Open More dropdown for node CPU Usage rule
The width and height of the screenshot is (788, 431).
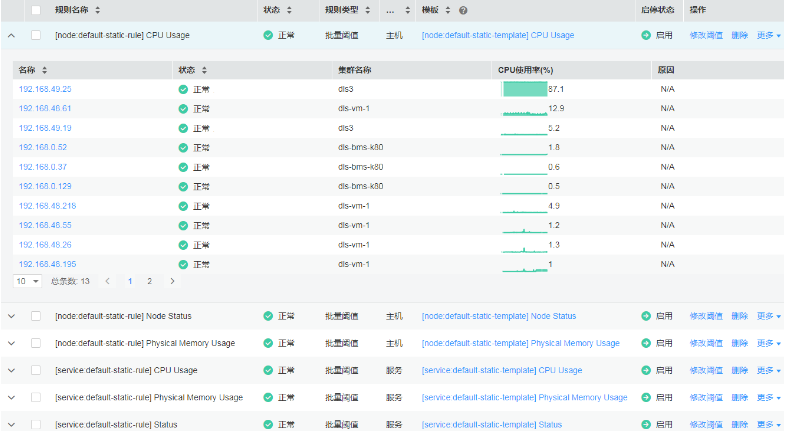point(768,35)
